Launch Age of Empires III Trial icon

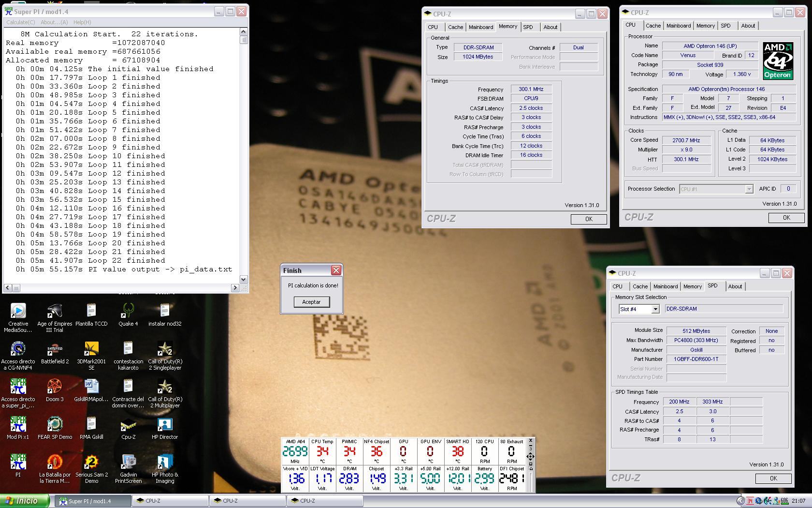[55, 311]
